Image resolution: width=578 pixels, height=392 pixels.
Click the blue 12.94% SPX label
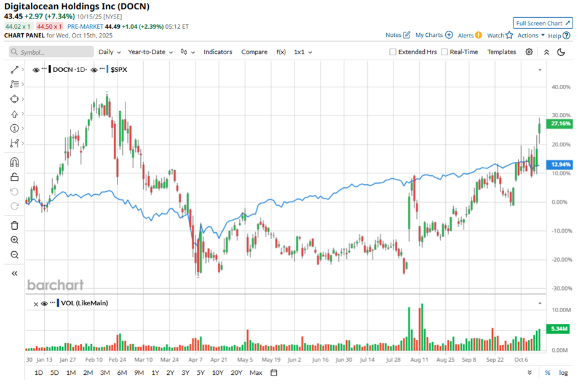tap(560, 164)
